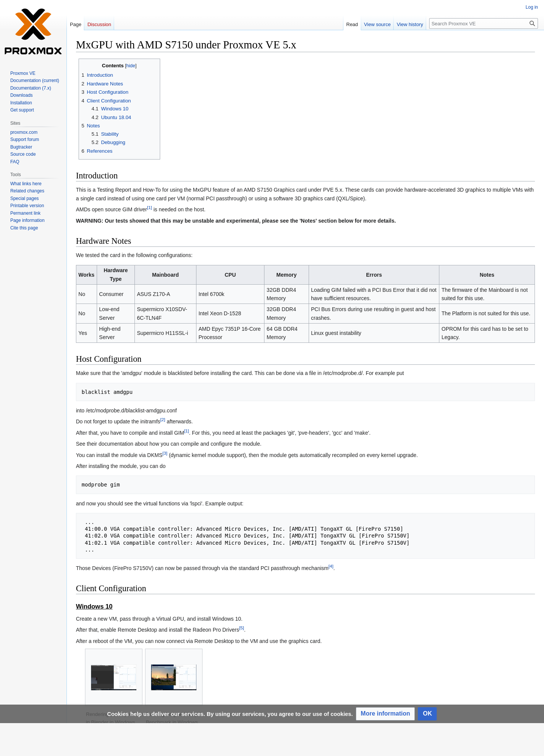Open the View history tab
The height and width of the screenshot is (756, 544).
pyautogui.click(x=410, y=24)
